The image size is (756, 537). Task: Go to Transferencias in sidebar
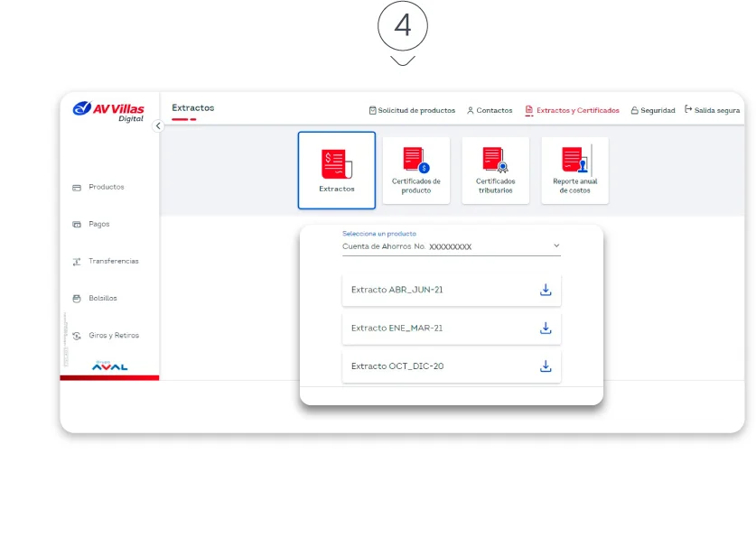click(x=113, y=261)
